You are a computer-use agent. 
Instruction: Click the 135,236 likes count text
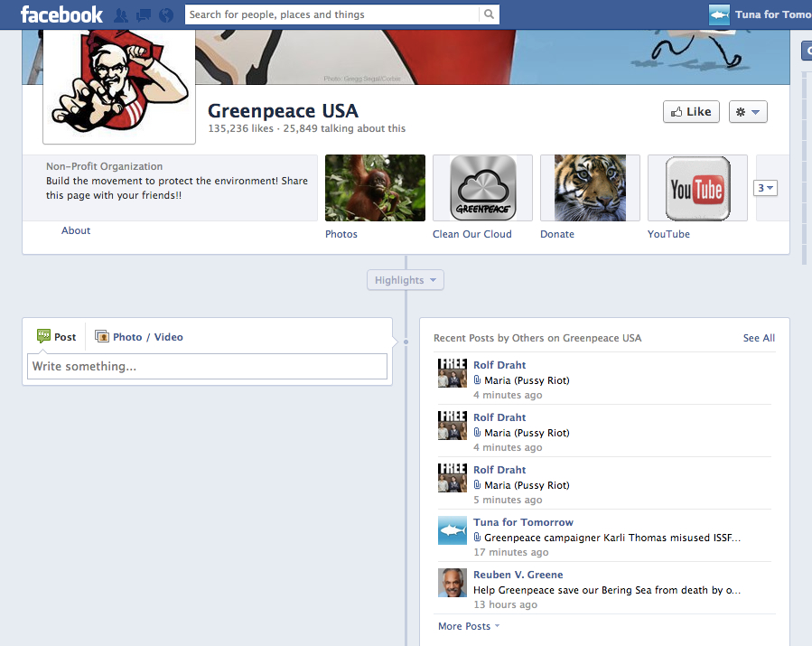(241, 128)
